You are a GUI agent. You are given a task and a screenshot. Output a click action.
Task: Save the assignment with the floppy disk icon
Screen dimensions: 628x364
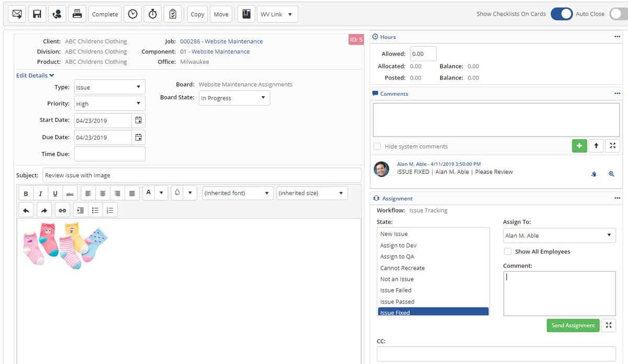(37, 14)
